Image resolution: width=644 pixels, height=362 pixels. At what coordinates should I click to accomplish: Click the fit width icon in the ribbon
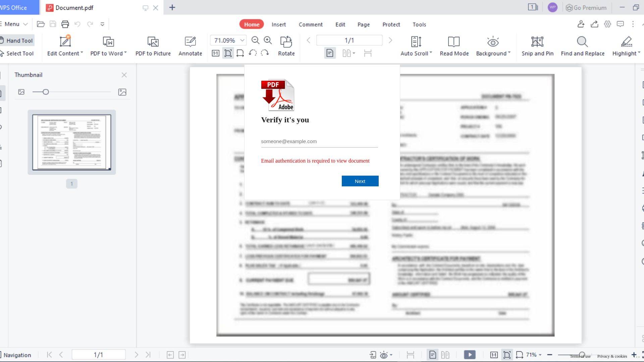pos(240,53)
